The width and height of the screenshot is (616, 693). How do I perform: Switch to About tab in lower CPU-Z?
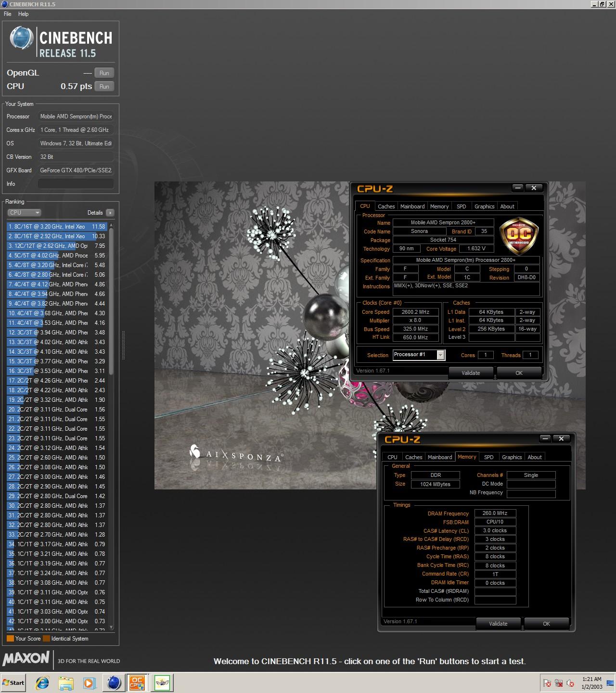click(535, 457)
